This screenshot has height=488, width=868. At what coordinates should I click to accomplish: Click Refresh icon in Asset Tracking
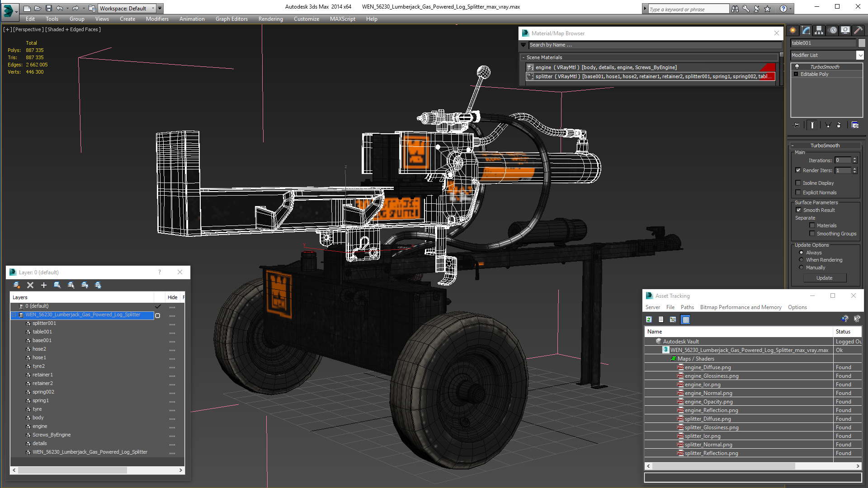tap(649, 319)
